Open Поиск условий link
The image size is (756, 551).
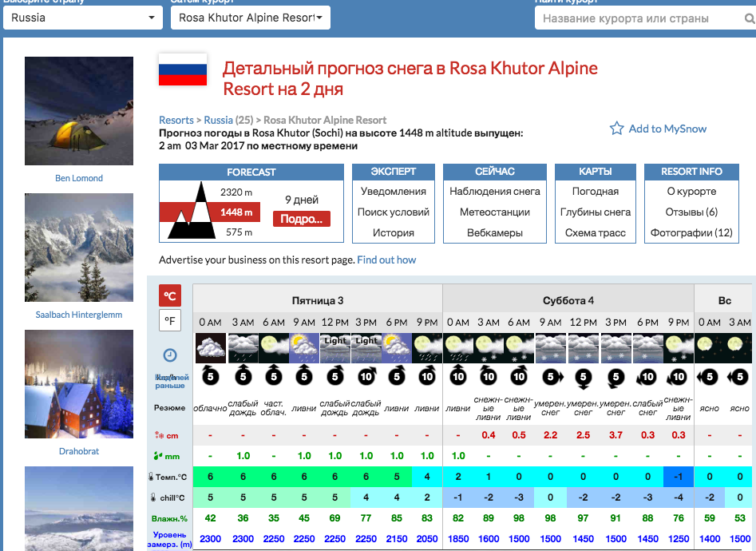click(394, 212)
